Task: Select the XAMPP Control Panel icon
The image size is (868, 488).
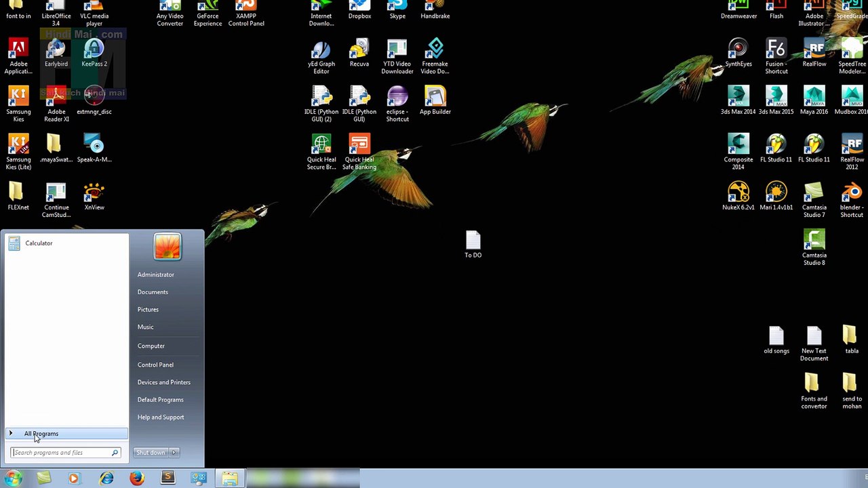Action: [246, 14]
